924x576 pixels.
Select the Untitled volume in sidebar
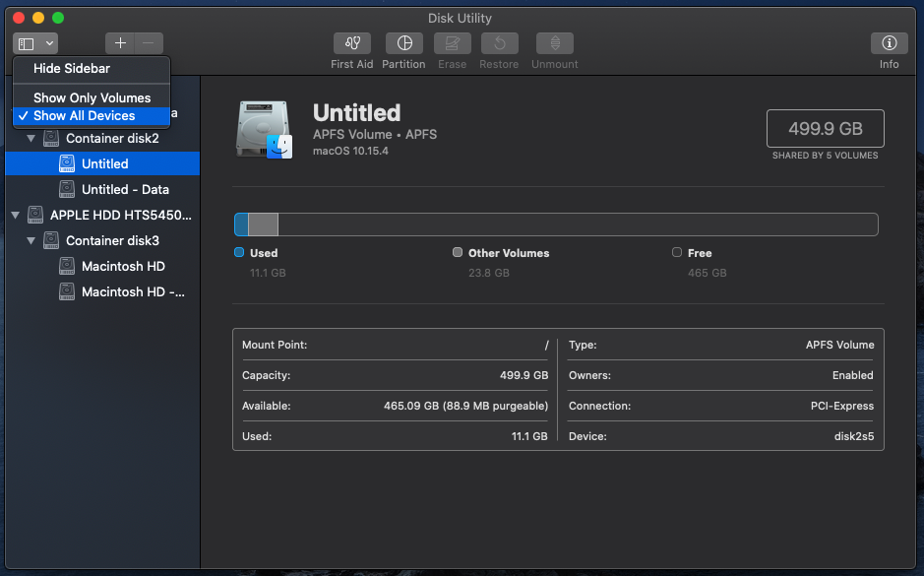tap(102, 163)
